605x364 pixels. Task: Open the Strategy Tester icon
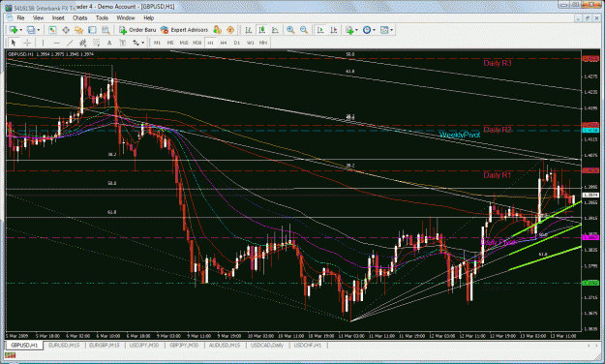(x=105, y=30)
